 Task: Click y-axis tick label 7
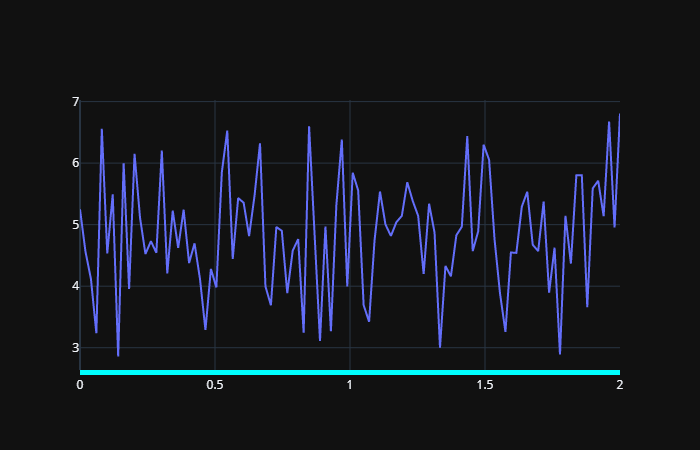(75, 102)
